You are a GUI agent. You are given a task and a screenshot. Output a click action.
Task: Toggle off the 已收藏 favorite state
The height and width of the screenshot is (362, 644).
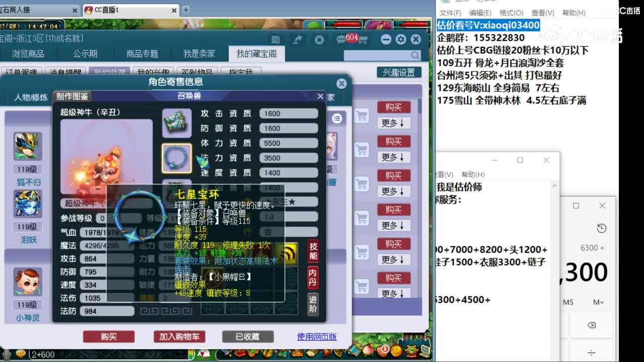248,337
